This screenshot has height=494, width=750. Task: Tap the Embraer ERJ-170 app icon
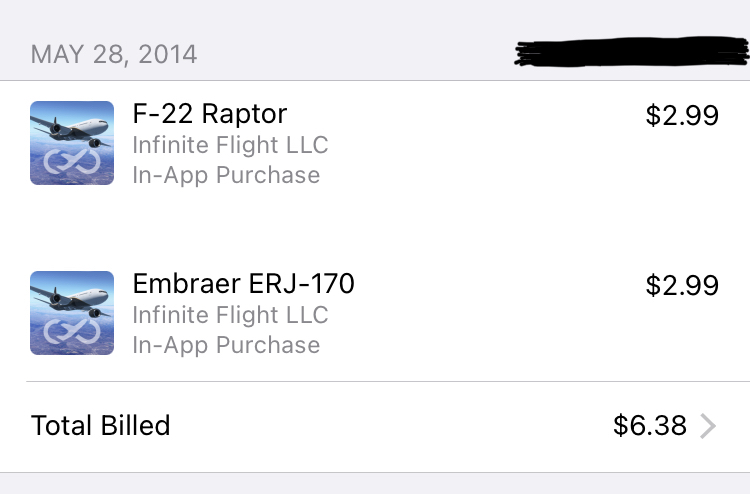(x=72, y=313)
